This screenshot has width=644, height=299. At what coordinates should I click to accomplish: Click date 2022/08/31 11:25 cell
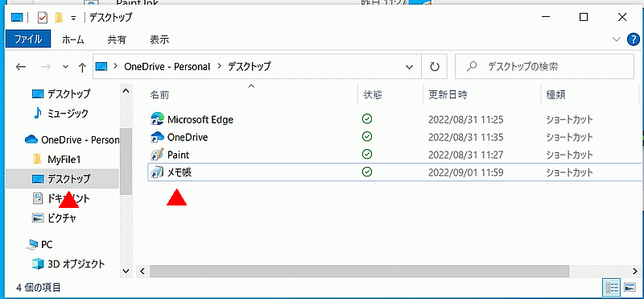point(466,120)
